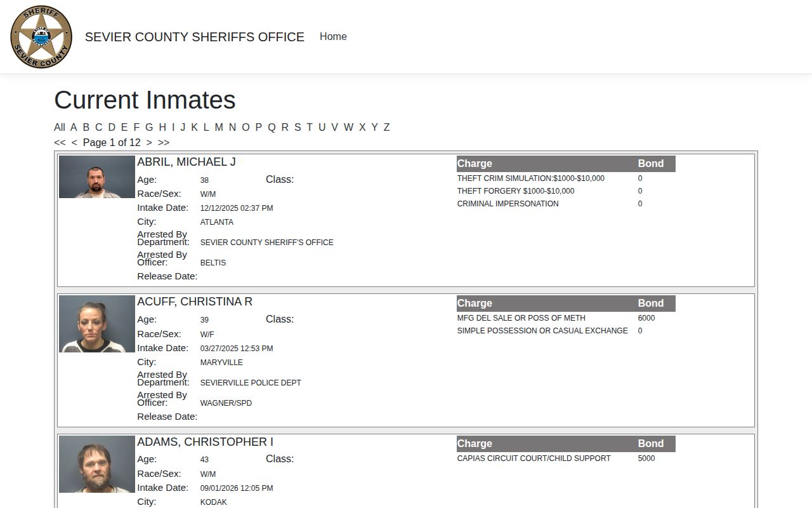Filter inmates by letter H
Viewport: 812px width, 508px height.
click(x=162, y=127)
